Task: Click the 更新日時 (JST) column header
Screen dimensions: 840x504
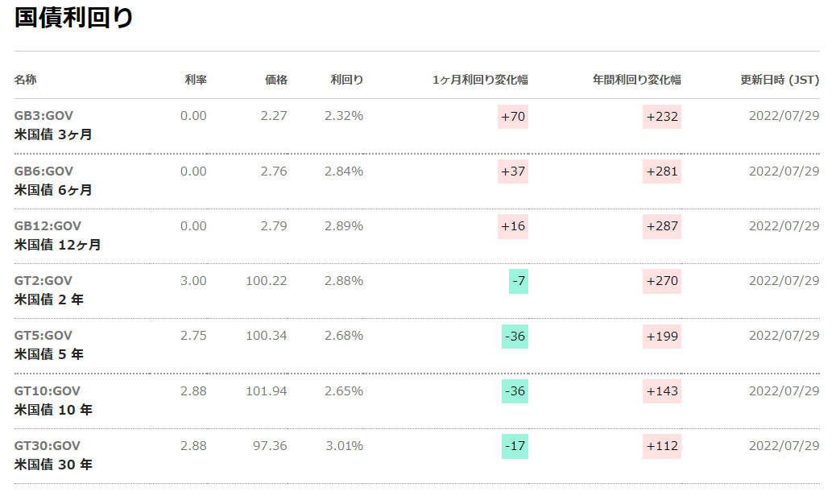Action: coord(780,80)
